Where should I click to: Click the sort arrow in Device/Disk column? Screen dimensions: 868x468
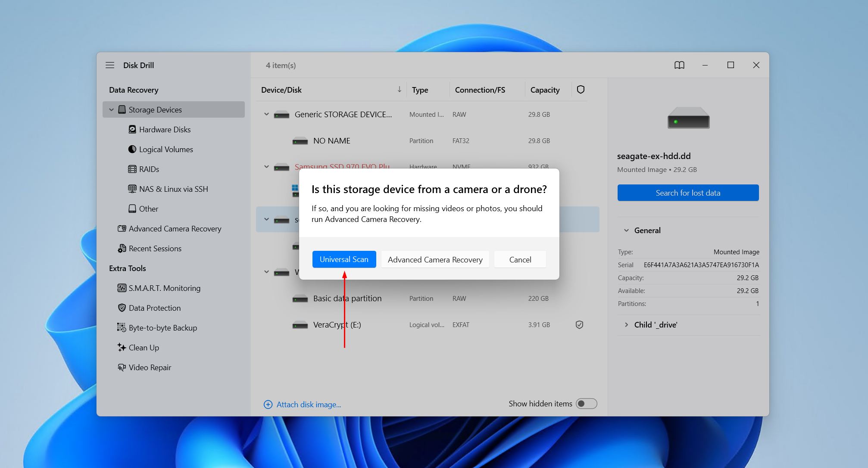(400, 89)
